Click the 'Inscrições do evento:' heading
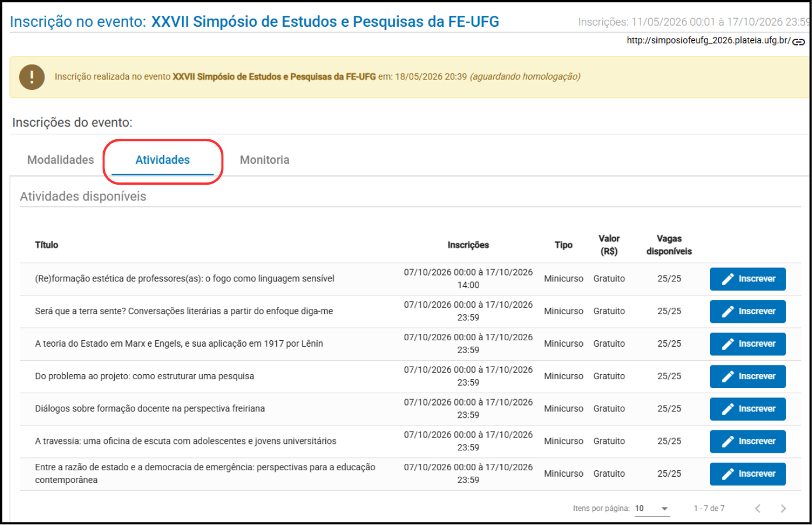Screen dimensions: 812x525 tap(72, 123)
